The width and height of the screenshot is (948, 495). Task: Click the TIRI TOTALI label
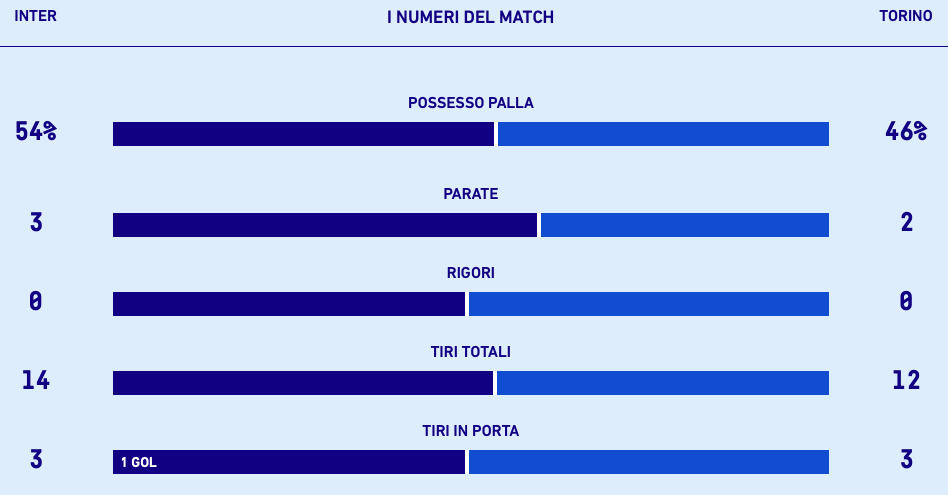(x=471, y=352)
